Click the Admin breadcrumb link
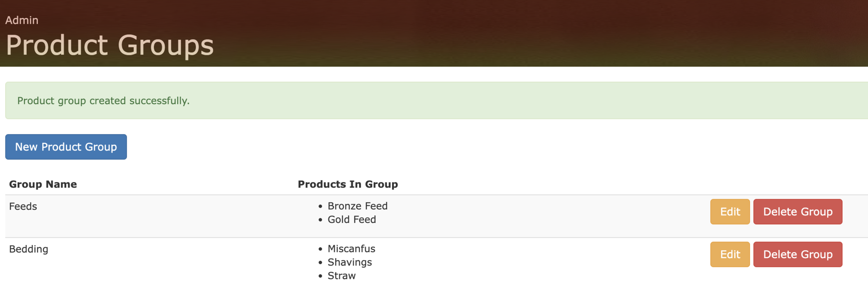Image resolution: width=868 pixels, height=293 pixels. coord(22,20)
